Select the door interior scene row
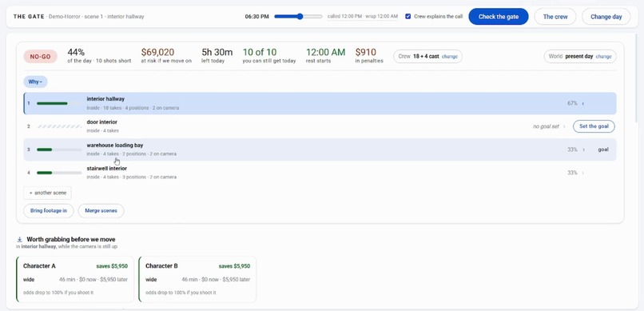The width and height of the screenshot is (644, 311). point(320,126)
